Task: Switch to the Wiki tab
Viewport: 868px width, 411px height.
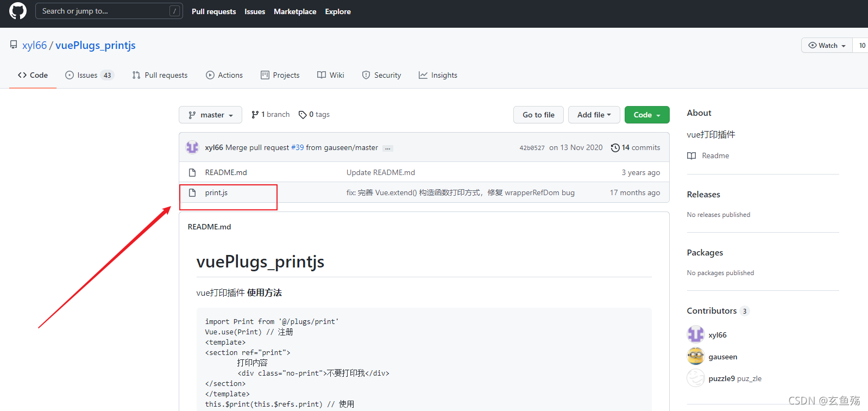Action: coord(331,75)
